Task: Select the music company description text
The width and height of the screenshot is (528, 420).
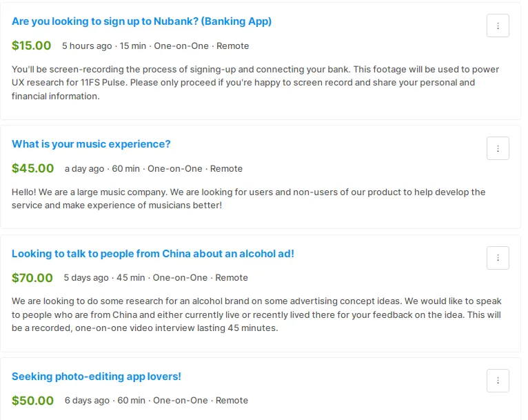Action: point(249,199)
